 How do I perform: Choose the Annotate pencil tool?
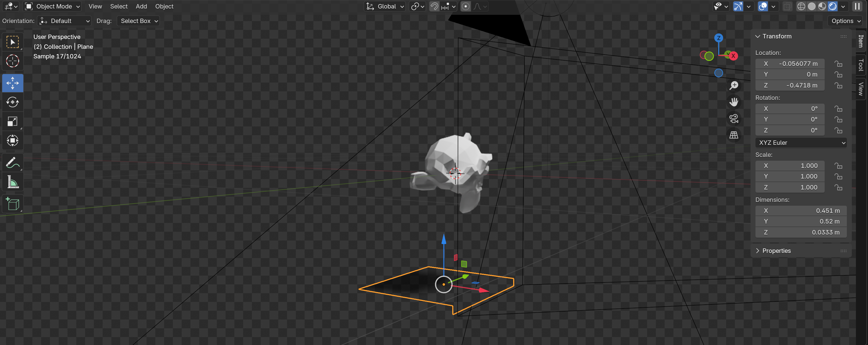(x=12, y=163)
